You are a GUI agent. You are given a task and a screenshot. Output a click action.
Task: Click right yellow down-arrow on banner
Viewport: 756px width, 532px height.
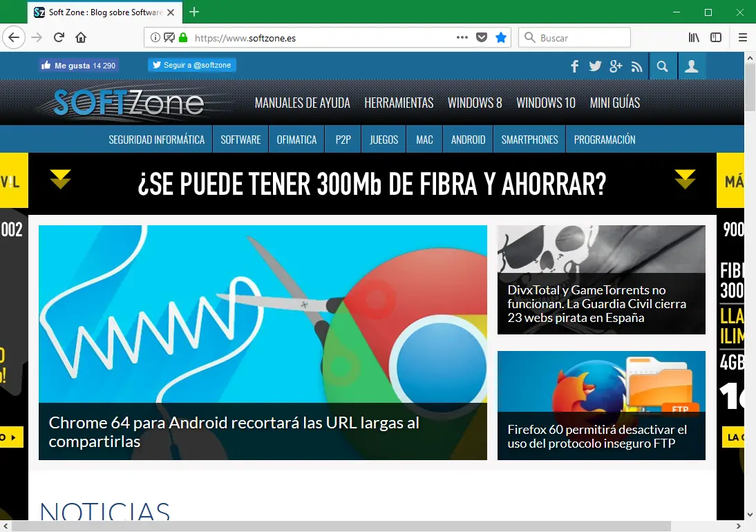click(685, 179)
